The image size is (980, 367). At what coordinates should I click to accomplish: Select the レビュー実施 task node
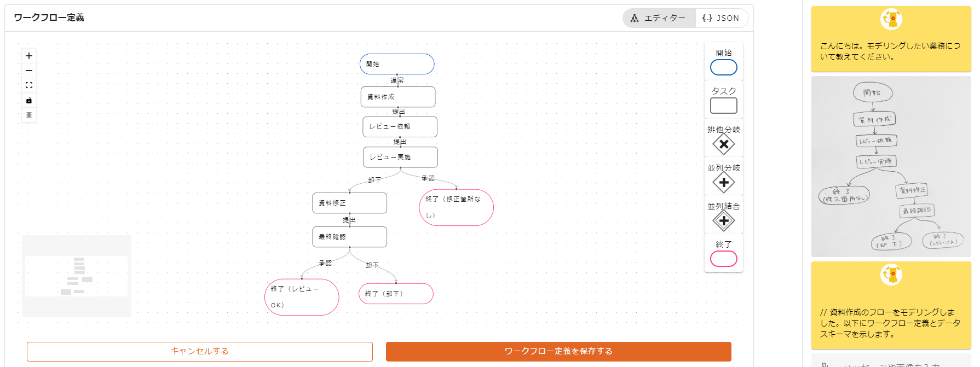(400, 157)
